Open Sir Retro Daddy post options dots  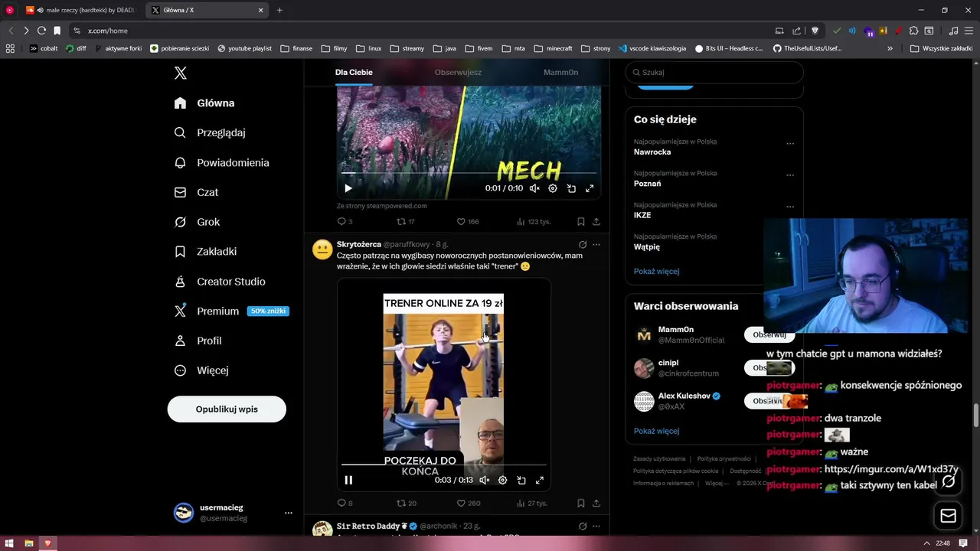tap(596, 527)
